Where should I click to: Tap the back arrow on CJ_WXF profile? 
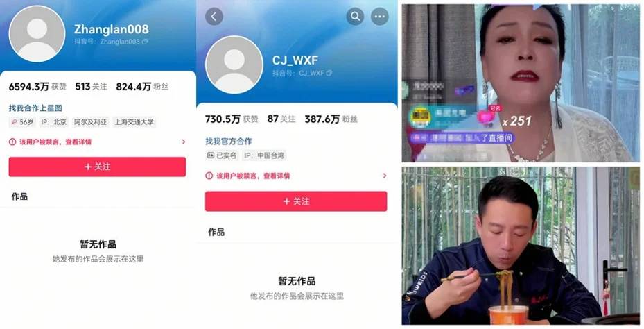pyautogui.click(x=214, y=17)
